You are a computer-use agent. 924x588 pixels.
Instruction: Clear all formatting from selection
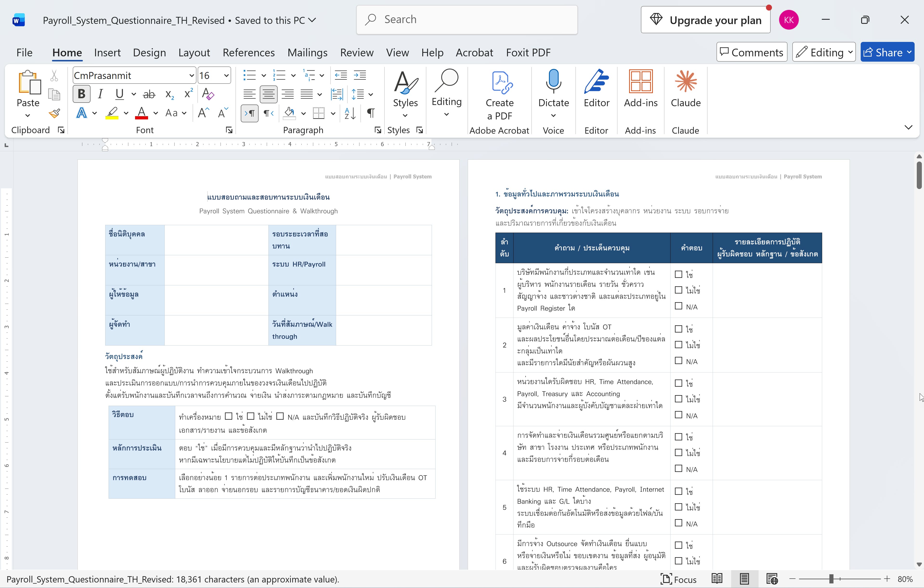click(x=208, y=94)
